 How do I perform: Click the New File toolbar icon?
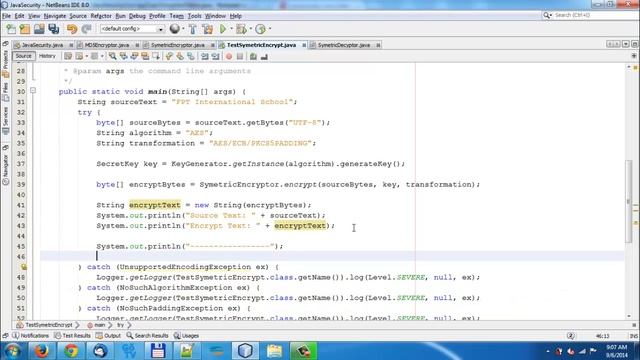(x=11, y=29)
